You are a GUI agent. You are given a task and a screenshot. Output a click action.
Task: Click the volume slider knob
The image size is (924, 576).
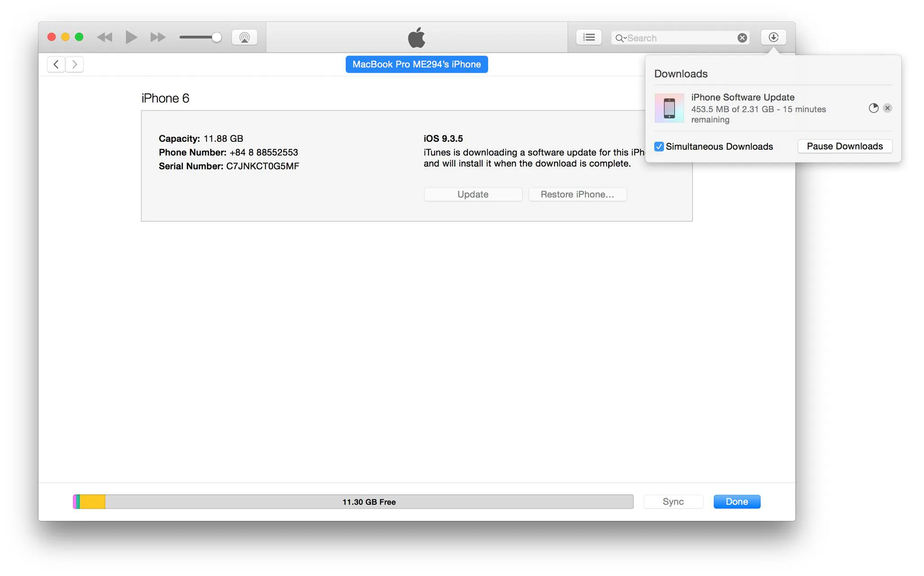(217, 37)
